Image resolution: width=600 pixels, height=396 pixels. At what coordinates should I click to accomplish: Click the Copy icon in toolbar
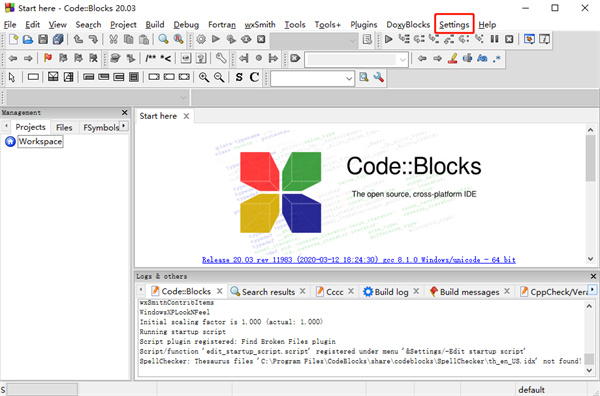129,39
